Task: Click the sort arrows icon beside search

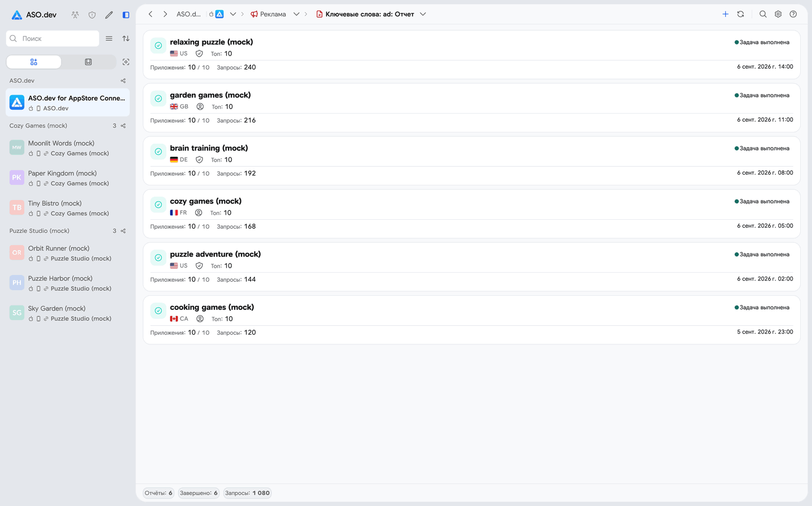Action: [126, 38]
